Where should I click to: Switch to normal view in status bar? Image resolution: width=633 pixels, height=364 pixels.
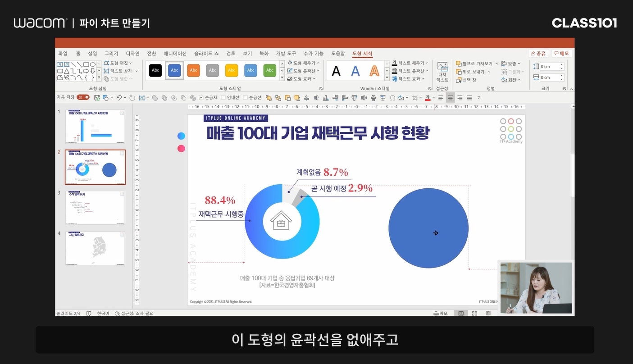(x=461, y=313)
